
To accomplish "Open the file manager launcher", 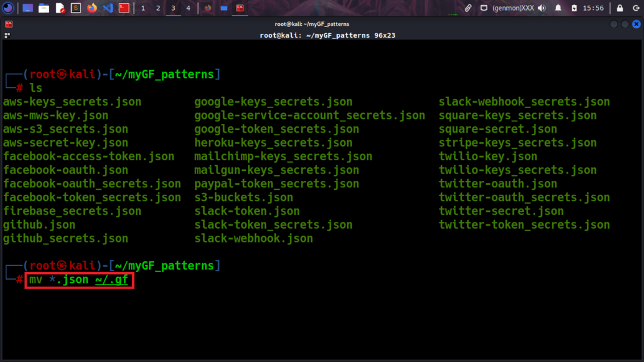I will pos(43,8).
